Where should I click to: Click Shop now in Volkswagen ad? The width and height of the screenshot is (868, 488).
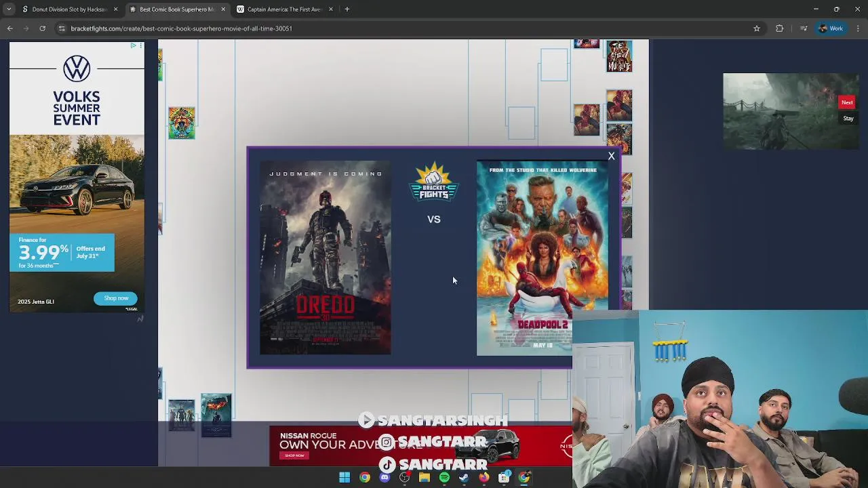point(116,298)
